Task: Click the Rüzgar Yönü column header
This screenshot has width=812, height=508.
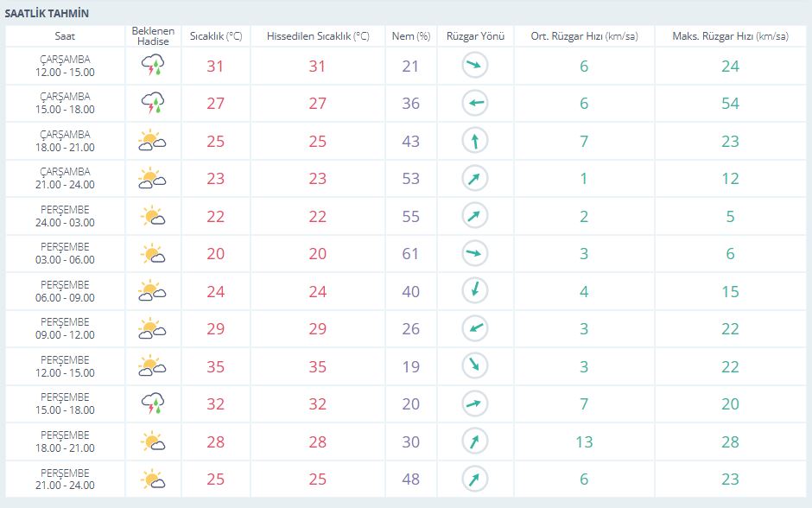Action: 475,36
